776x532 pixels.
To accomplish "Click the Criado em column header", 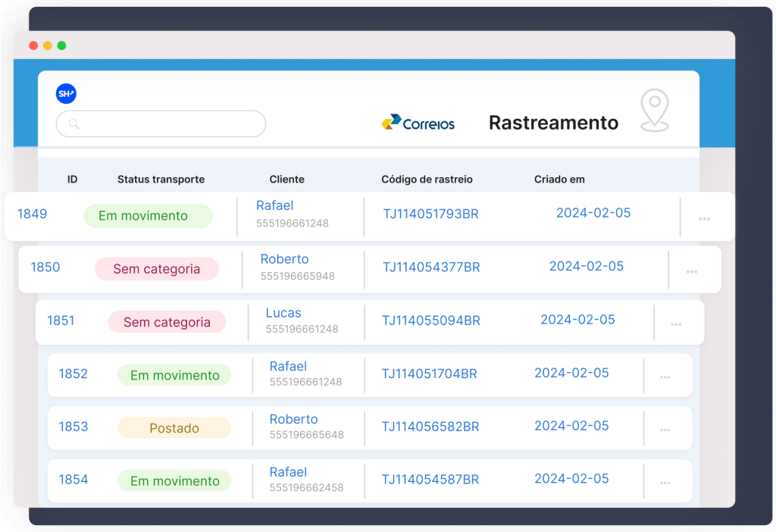I will (x=559, y=179).
